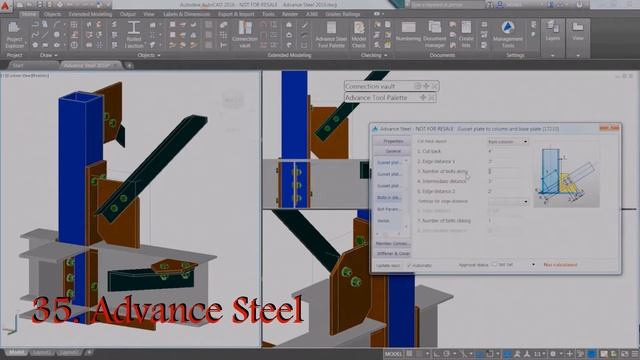Launch the Document manager
Image resolution: width=640 pixels, height=360 pixels.
tap(434, 35)
